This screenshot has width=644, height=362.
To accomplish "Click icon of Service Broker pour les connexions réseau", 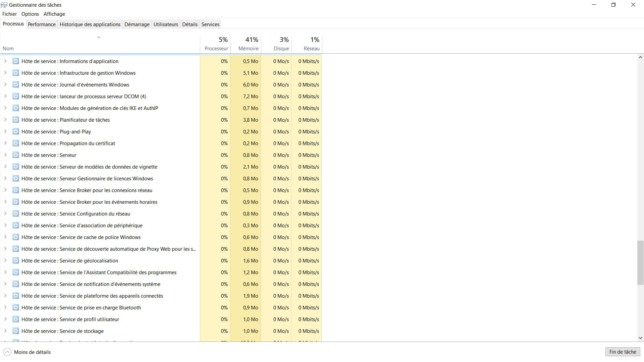I will click(x=15, y=190).
